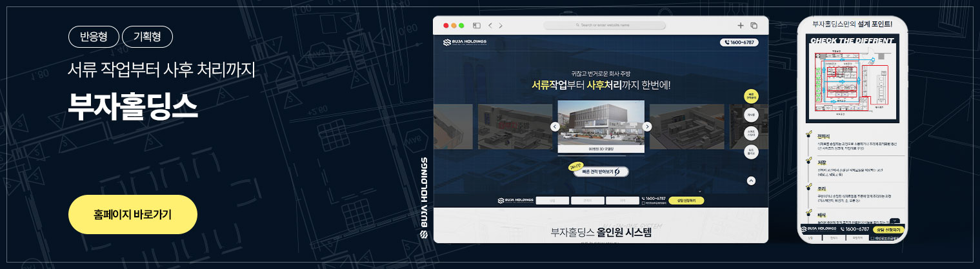The height and width of the screenshot is (269, 980).
Task: Click the browser forward arrow
Action: click(x=501, y=25)
